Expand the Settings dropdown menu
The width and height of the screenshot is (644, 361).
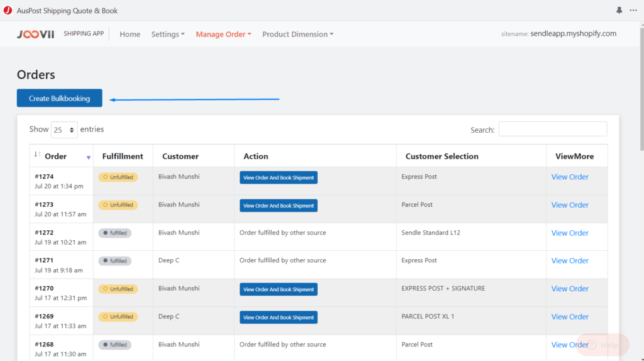167,34
